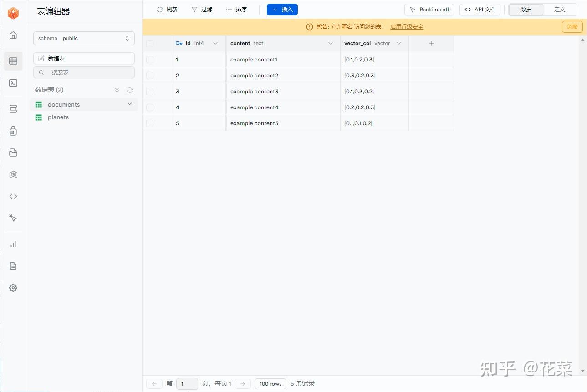This screenshot has height=392, width=587.
Task: Select the checkbox on row id 3
Action: coord(150,91)
